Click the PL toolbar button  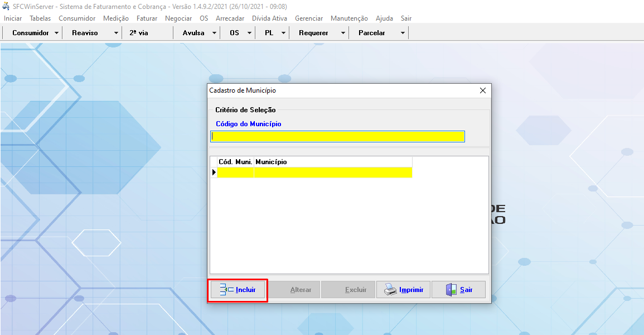point(269,33)
